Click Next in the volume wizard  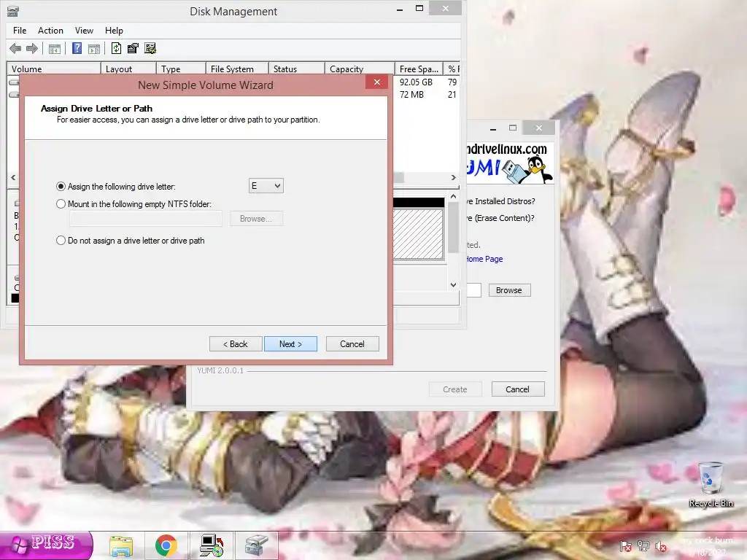[x=290, y=344]
